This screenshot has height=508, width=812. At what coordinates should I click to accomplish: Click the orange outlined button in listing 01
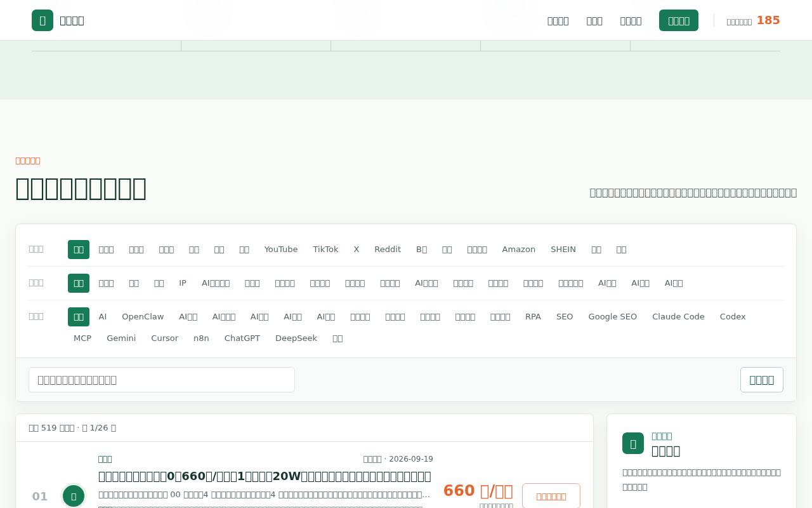pyautogui.click(x=551, y=496)
